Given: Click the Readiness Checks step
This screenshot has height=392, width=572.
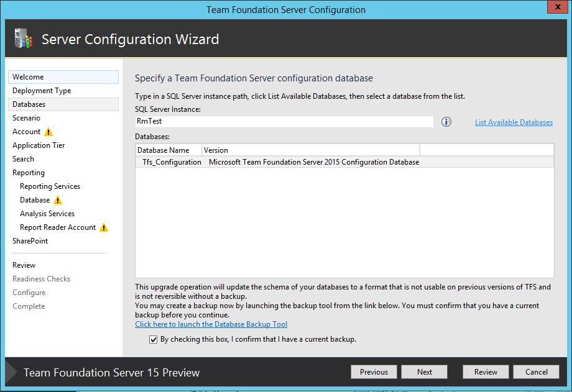Looking at the screenshot, I should 41,279.
